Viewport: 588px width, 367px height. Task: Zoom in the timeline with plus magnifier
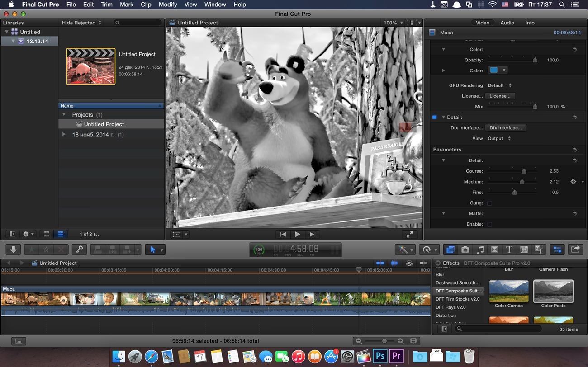point(400,341)
